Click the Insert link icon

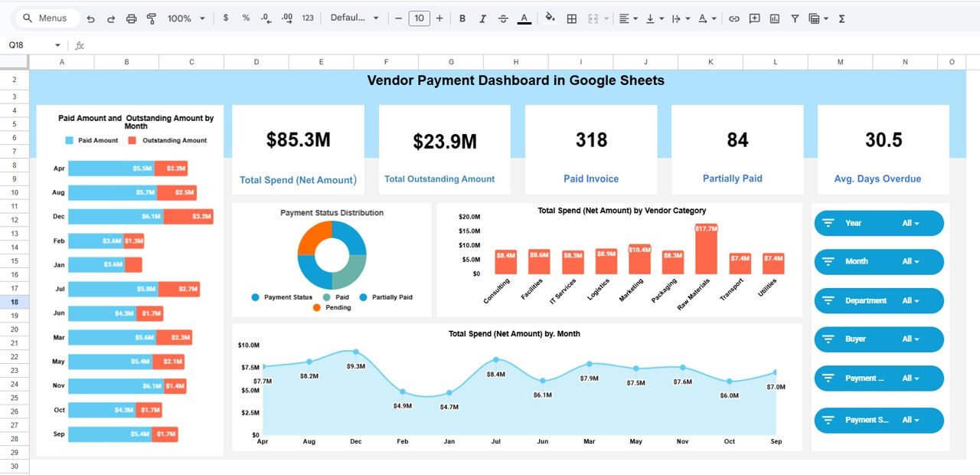click(733, 18)
